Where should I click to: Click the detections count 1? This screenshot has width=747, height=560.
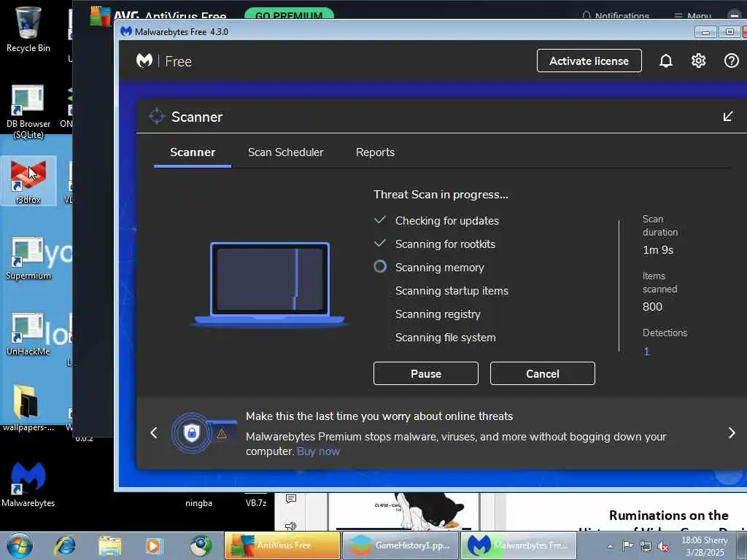pyautogui.click(x=646, y=351)
